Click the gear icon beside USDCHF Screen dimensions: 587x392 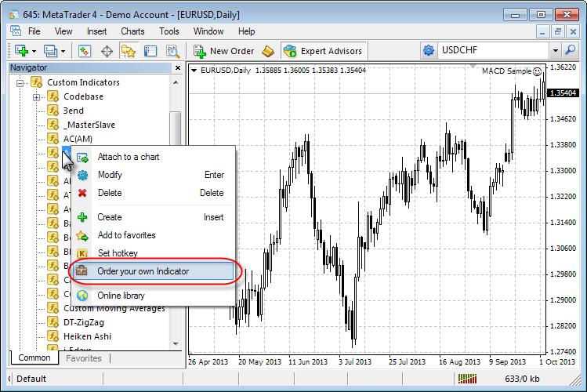coord(428,50)
